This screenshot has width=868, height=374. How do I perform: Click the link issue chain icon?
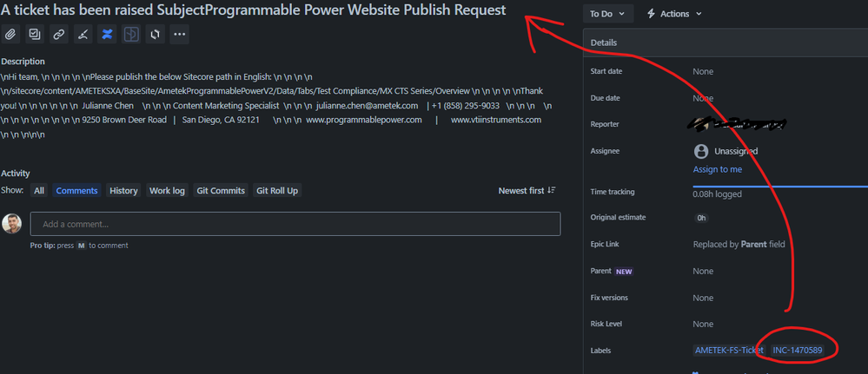(59, 35)
